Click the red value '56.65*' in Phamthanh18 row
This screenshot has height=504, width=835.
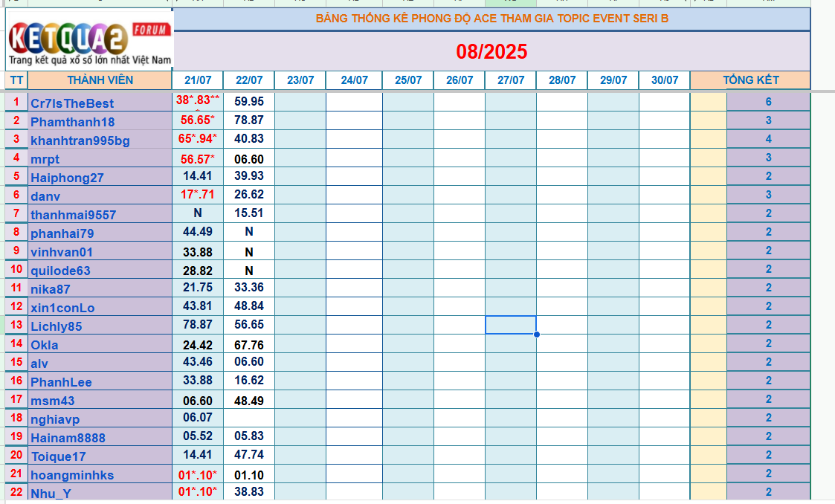[198, 120]
